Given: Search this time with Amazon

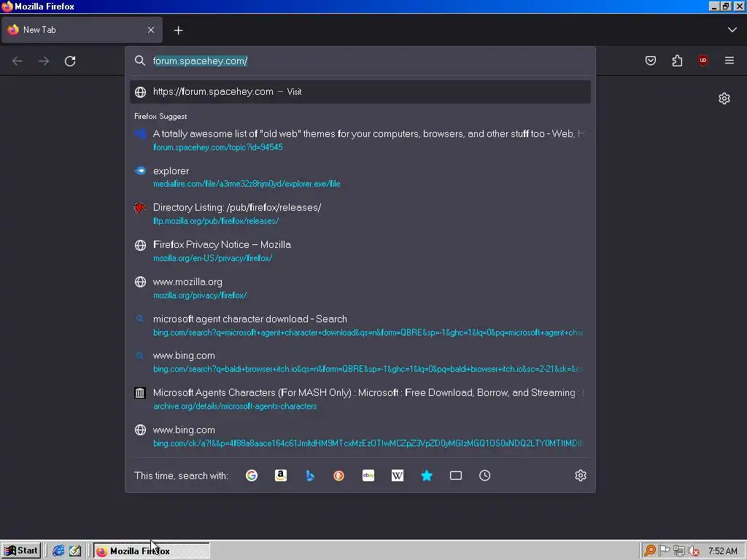Looking at the screenshot, I should [x=281, y=475].
